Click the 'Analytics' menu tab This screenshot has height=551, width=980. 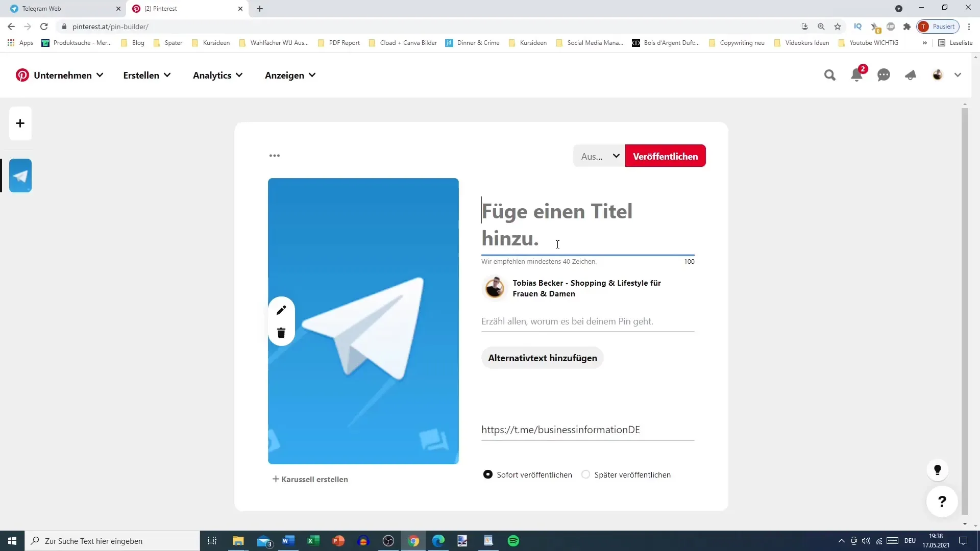pyautogui.click(x=212, y=74)
